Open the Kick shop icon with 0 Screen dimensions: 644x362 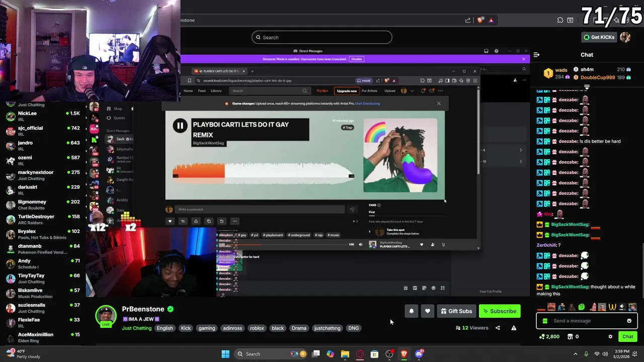[573, 337]
